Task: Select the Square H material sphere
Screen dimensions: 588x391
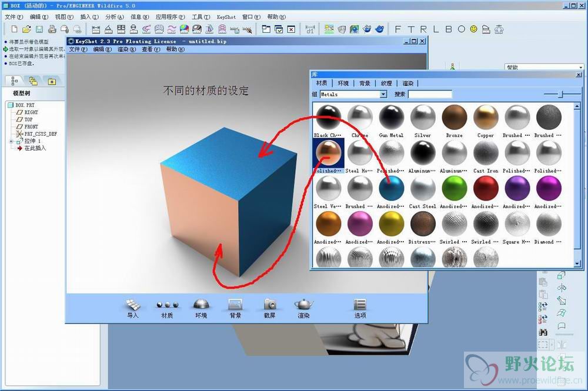Action: [x=517, y=224]
